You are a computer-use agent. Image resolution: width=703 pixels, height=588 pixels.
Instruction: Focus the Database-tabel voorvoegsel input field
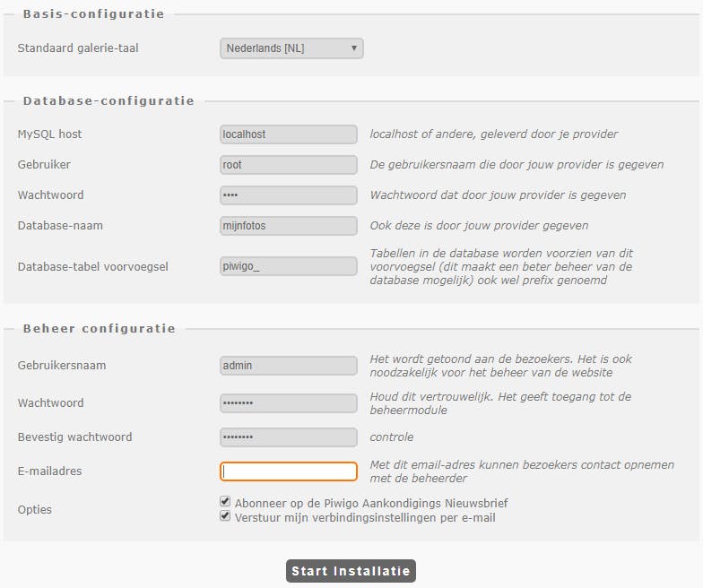coord(289,266)
